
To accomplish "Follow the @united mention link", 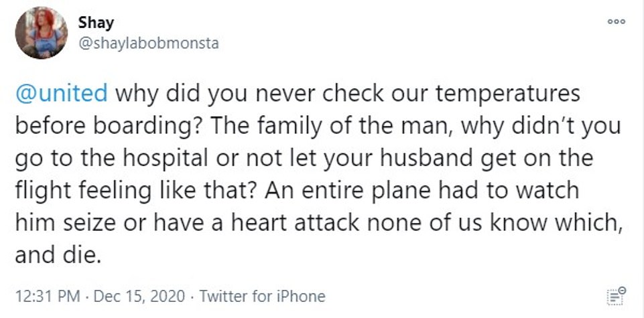I will pos(60,93).
